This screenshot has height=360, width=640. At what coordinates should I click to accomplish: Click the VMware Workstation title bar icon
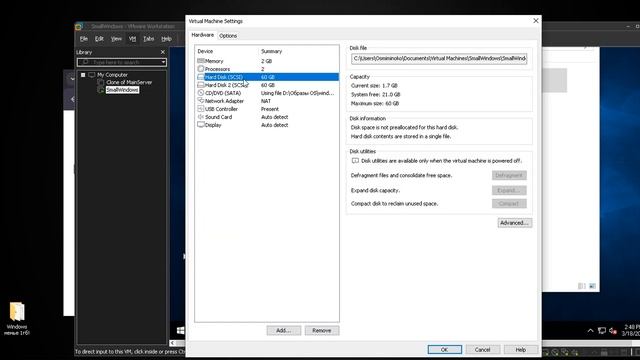[x=79, y=27]
